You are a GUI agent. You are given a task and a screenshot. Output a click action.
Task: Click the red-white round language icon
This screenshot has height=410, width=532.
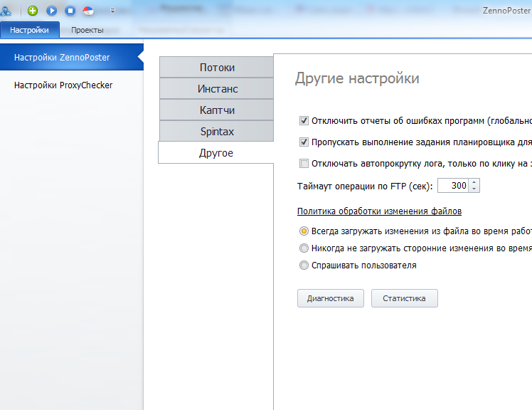point(88,11)
